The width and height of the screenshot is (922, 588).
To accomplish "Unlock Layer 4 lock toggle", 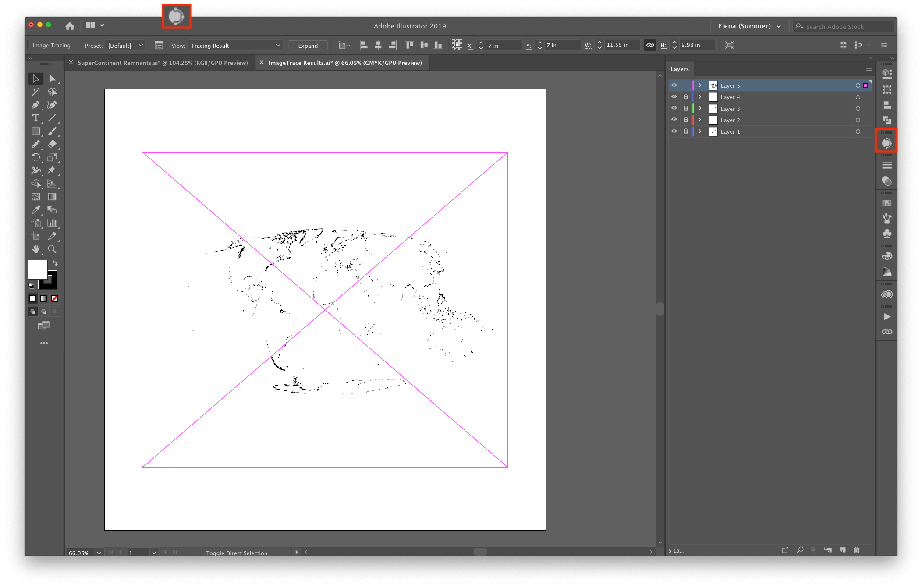I will (x=686, y=97).
